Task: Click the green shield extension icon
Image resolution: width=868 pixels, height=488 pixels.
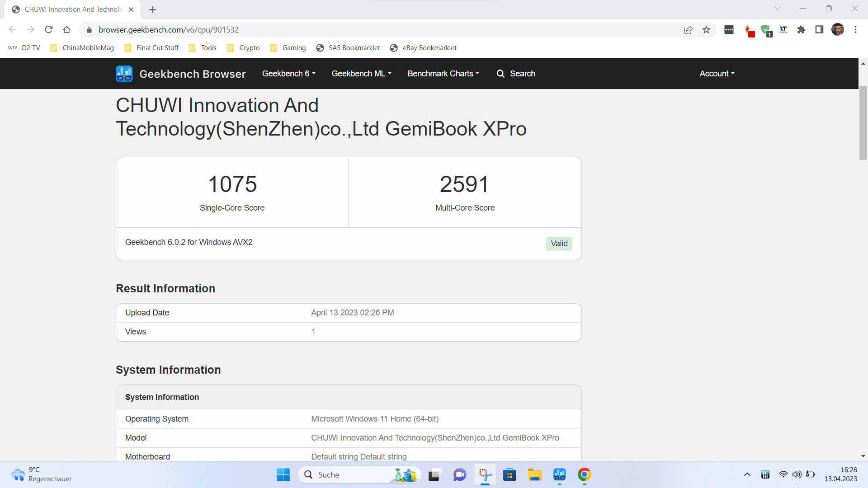Action: (766, 30)
